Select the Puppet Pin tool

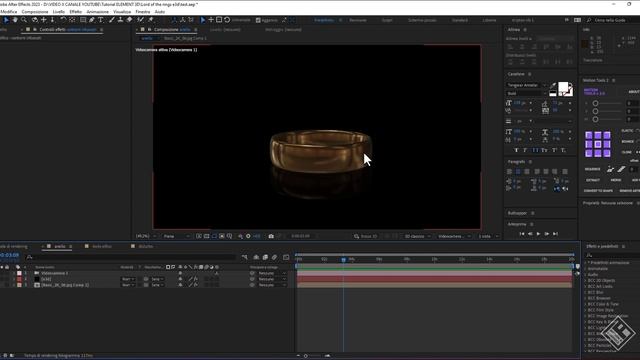pyautogui.click(x=151, y=20)
